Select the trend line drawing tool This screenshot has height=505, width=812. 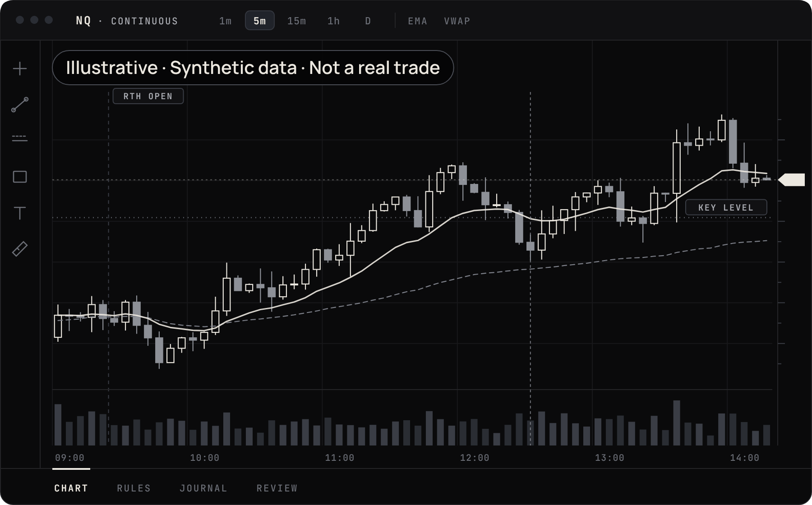pos(20,105)
